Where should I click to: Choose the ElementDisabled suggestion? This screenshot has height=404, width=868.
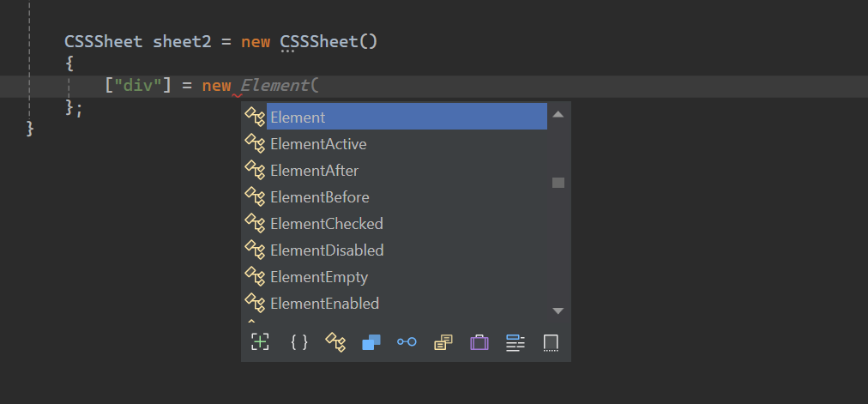327,250
